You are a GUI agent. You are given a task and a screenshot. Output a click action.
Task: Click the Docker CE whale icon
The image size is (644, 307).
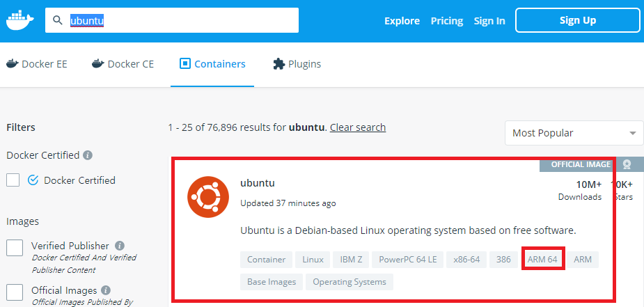[x=97, y=63]
